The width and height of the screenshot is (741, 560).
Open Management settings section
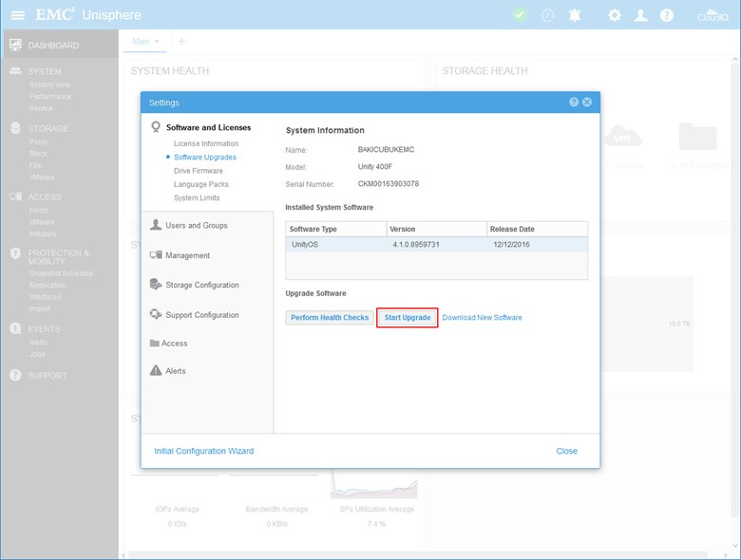pyautogui.click(x=187, y=255)
